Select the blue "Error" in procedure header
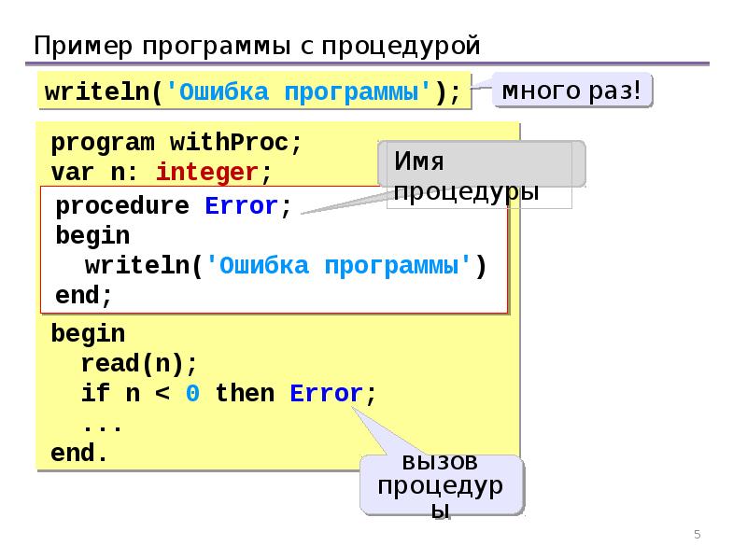 (241, 206)
